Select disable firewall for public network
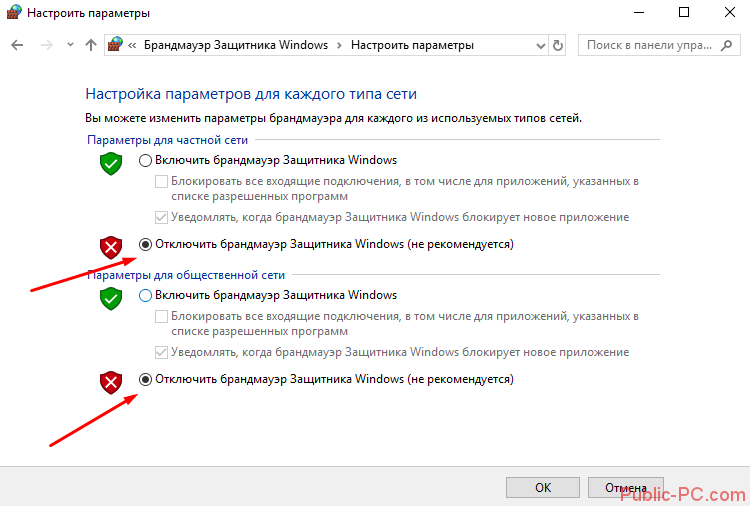Image resolution: width=750 pixels, height=506 pixels. (145, 379)
